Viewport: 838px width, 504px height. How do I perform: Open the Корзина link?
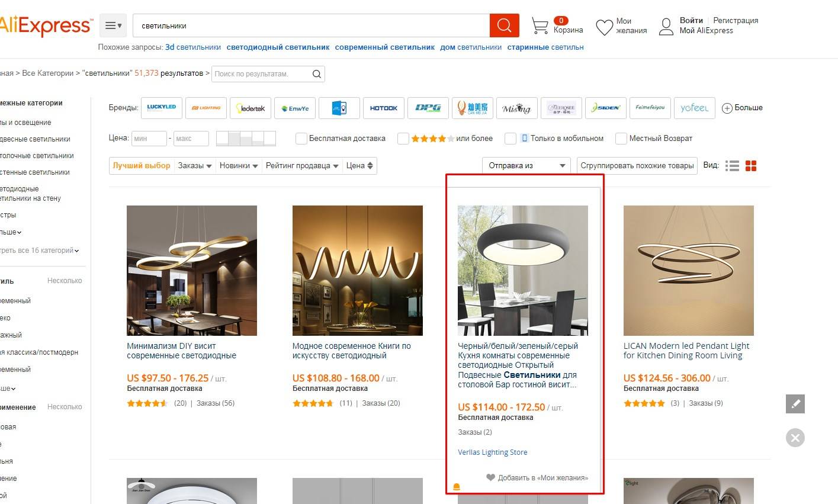click(x=569, y=30)
